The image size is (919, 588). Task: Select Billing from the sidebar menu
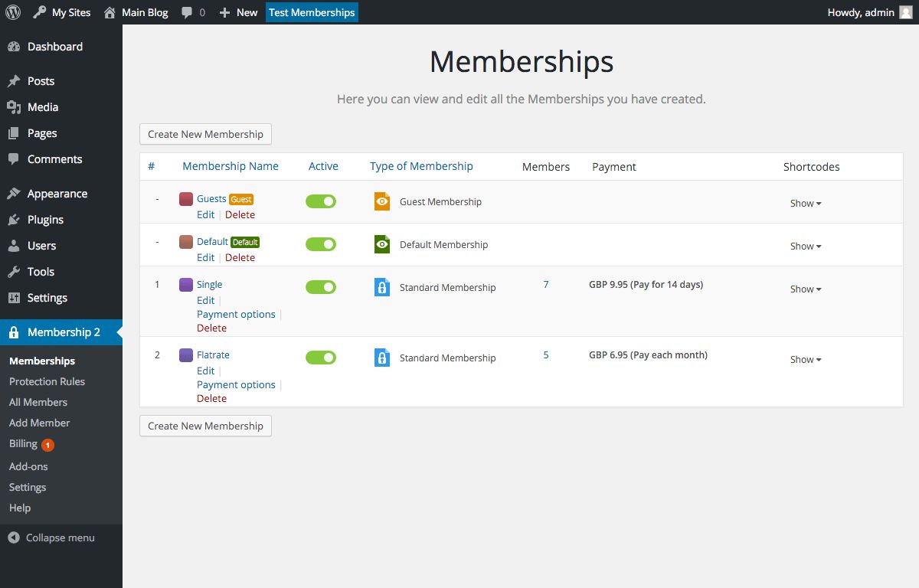[x=23, y=443]
